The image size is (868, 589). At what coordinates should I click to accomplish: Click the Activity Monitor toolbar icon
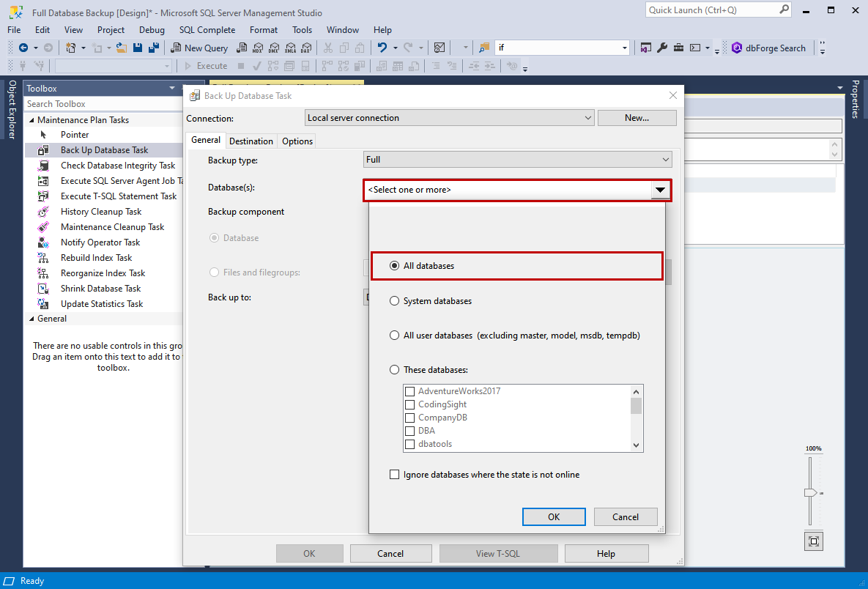pyautogui.click(x=439, y=48)
